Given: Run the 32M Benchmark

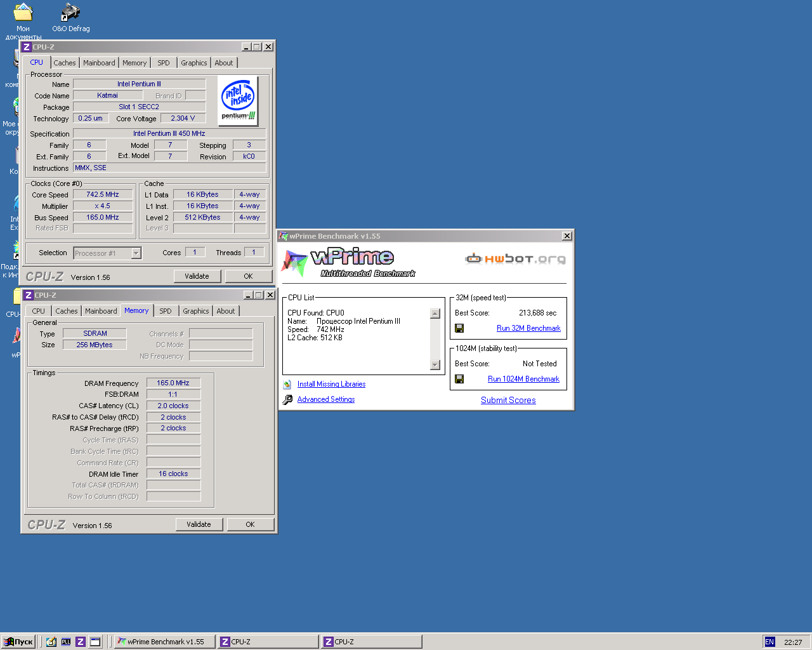Looking at the screenshot, I should [x=528, y=328].
